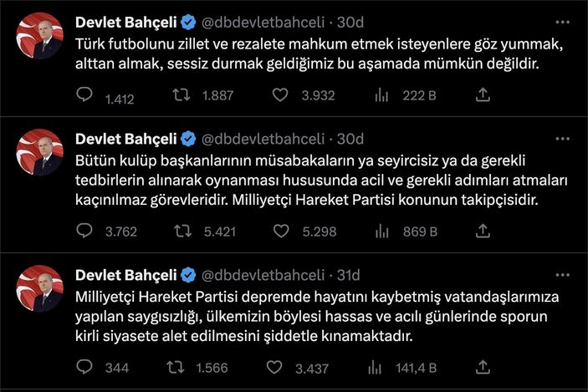The width and height of the screenshot is (588, 392).
Task: Open Devlet Bahçeli name link in second tweet
Action: click(125, 139)
